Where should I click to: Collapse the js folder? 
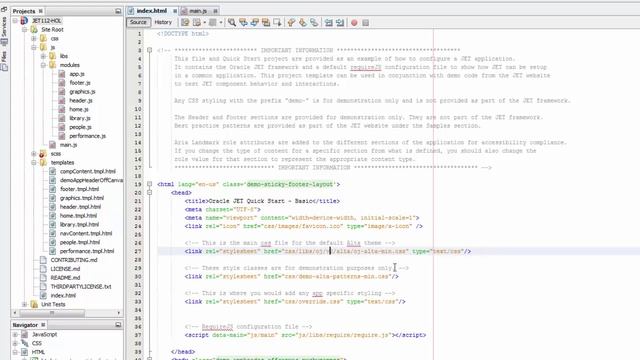click(34, 47)
